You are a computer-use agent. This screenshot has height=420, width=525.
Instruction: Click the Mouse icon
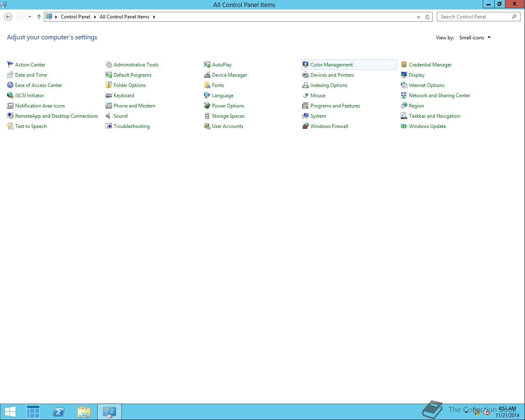pos(306,95)
